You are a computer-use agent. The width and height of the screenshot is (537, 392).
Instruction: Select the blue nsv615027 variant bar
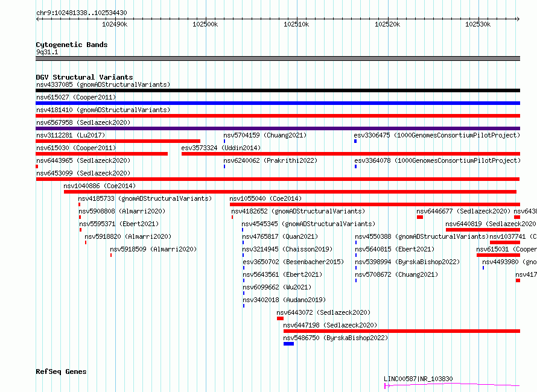click(278, 103)
